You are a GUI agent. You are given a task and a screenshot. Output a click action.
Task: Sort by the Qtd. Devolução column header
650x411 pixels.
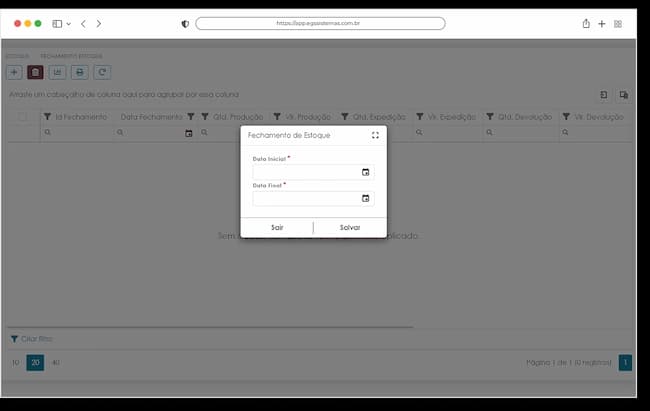(x=525, y=117)
